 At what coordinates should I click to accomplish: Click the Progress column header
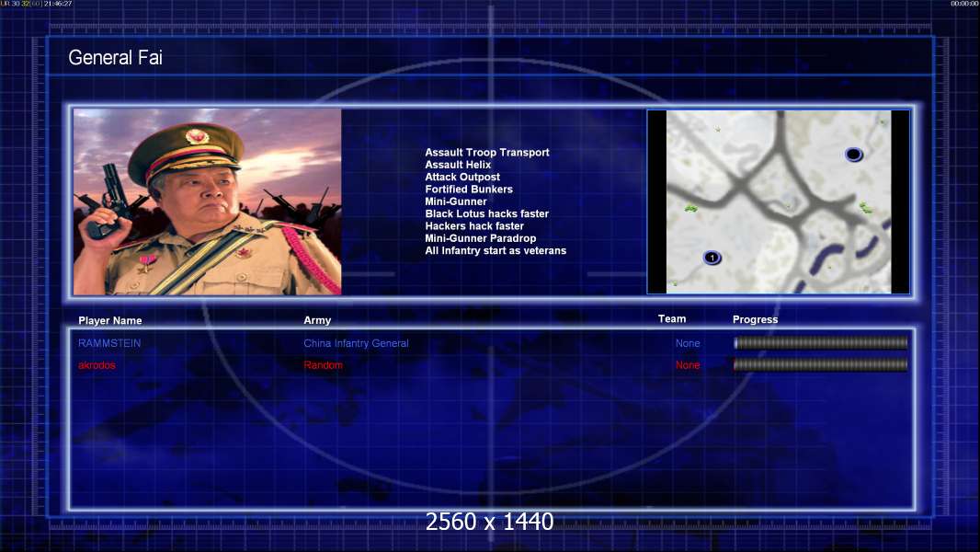click(755, 320)
